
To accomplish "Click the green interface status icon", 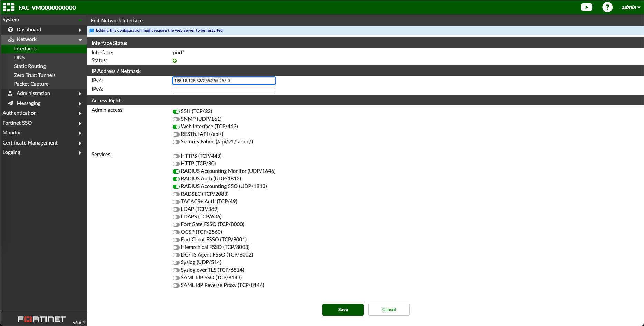I will tap(174, 61).
